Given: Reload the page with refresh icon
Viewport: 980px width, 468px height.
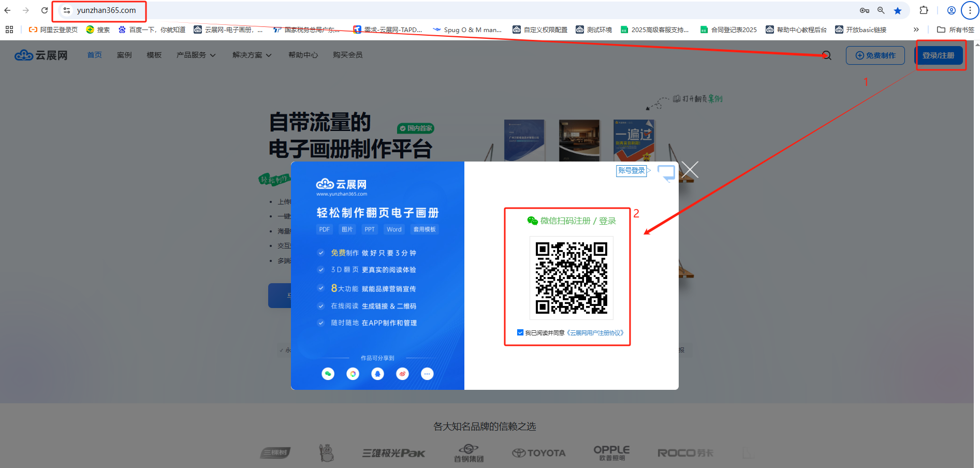Looking at the screenshot, I should click(x=45, y=10).
